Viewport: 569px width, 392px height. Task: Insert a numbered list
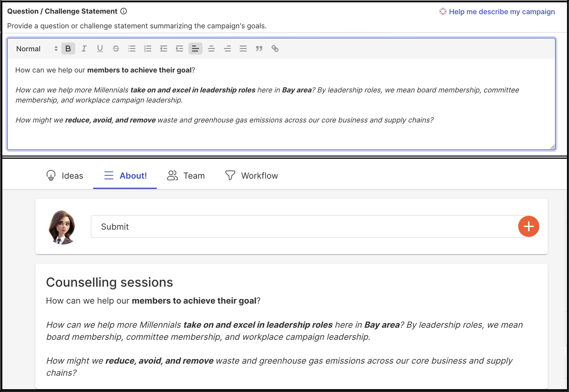[x=148, y=49]
